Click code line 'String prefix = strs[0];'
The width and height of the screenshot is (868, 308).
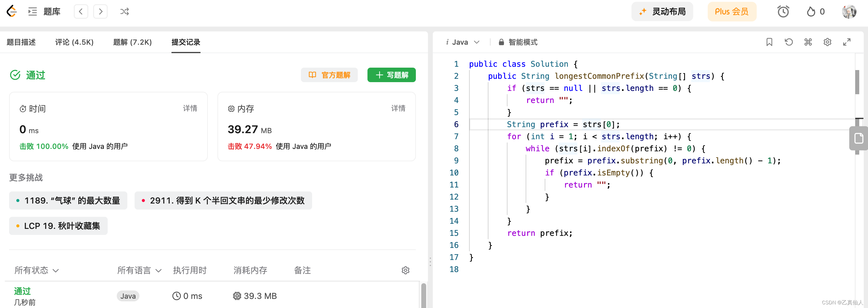[563, 124]
